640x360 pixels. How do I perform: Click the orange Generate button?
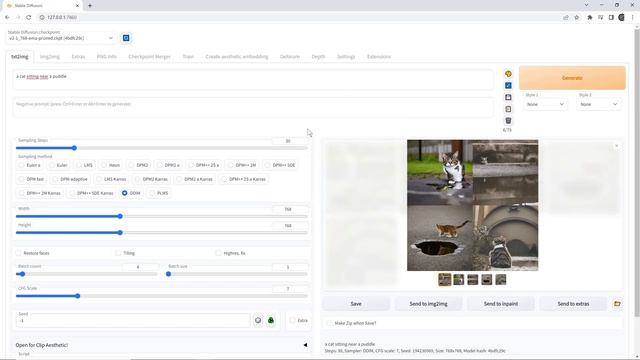coord(572,78)
